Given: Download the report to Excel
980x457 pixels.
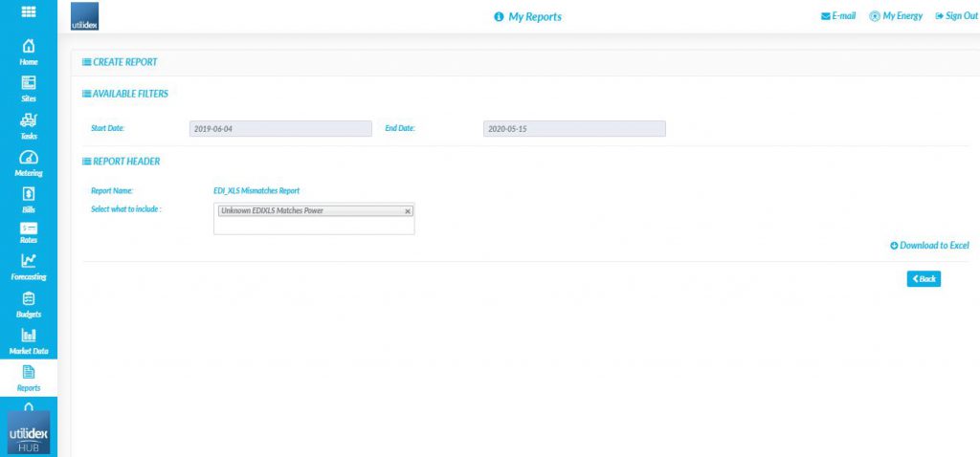Looking at the screenshot, I should point(929,246).
